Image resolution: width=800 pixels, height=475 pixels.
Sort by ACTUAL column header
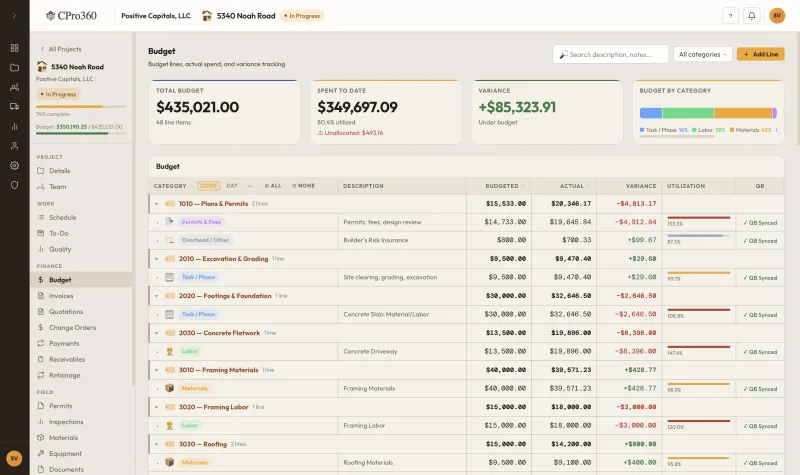[x=574, y=186]
